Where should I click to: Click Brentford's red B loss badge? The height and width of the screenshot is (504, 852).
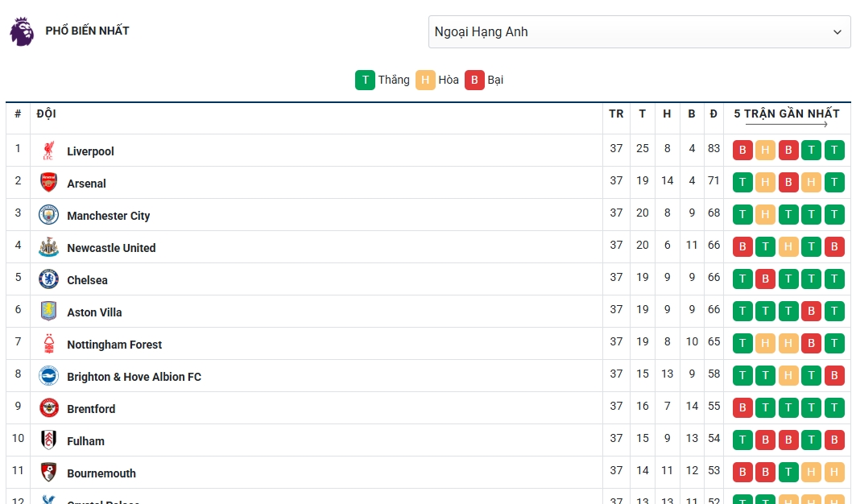[742, 407]
